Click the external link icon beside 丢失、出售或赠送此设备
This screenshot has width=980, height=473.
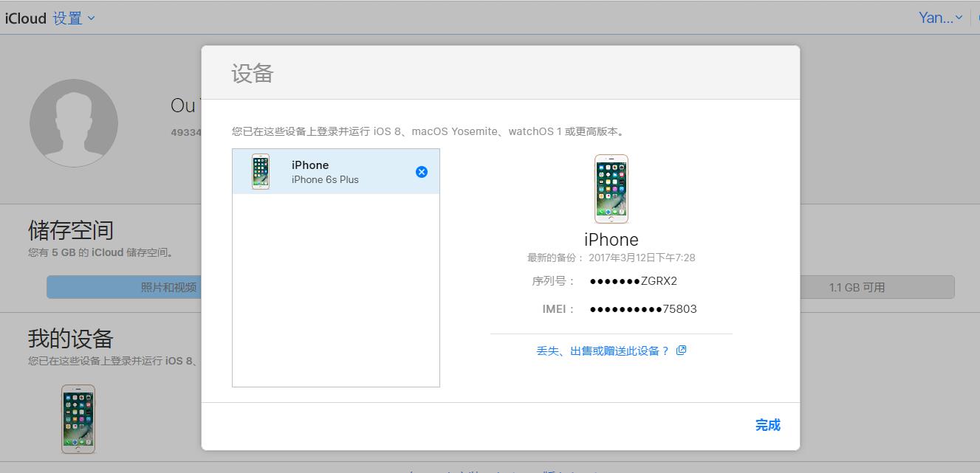[x=682, y=351]
